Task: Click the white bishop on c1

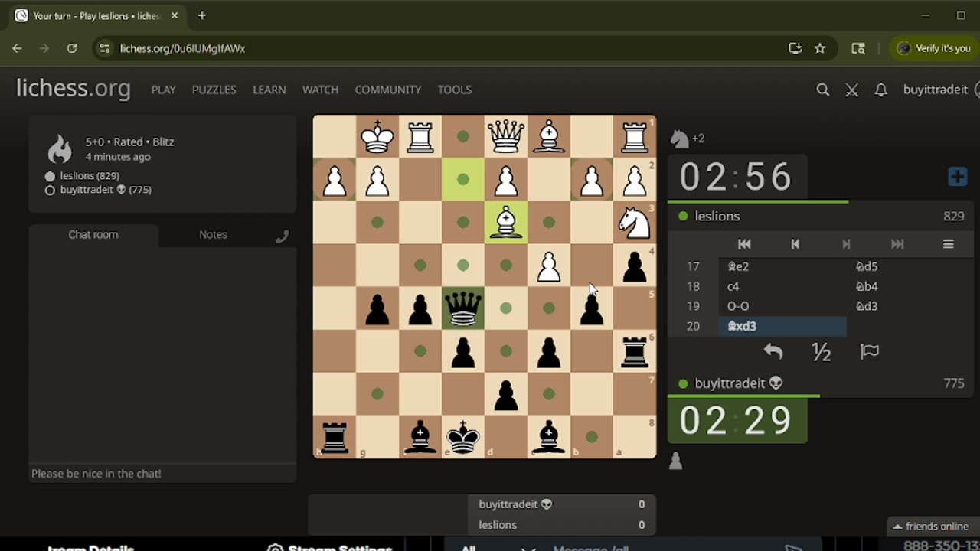Action: click(x=549, y=137)
